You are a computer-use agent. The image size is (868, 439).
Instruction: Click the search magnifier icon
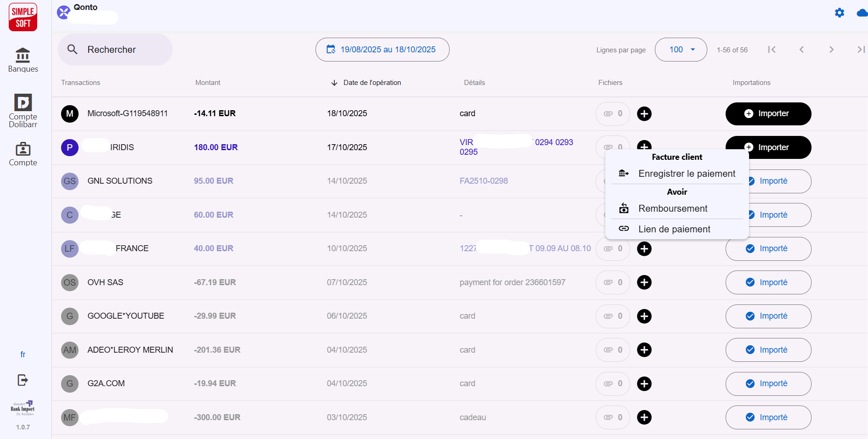(73, 49)
